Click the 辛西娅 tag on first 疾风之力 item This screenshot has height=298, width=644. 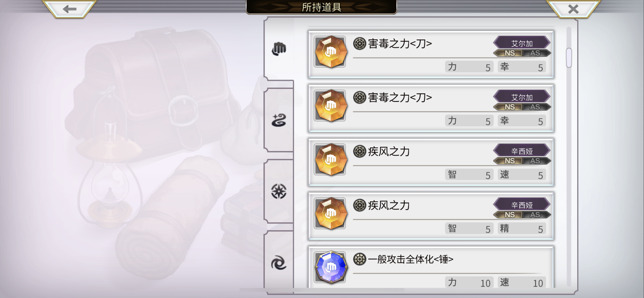(x=522, y=151)
